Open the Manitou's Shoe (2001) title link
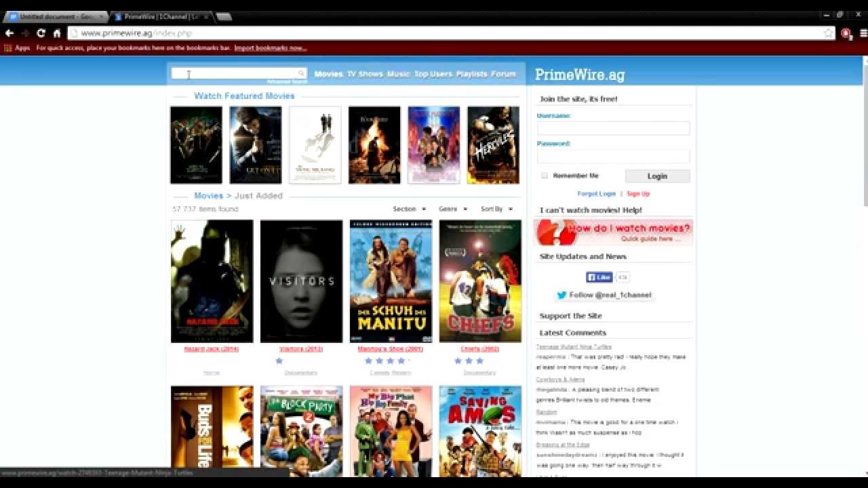This screenshot has height=488, width=868. pos(390,349)
